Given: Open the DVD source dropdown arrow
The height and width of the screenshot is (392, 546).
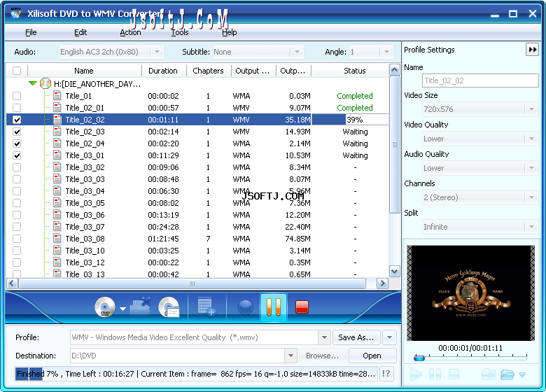Looking at the screenshot, I should tap(122, 309).
